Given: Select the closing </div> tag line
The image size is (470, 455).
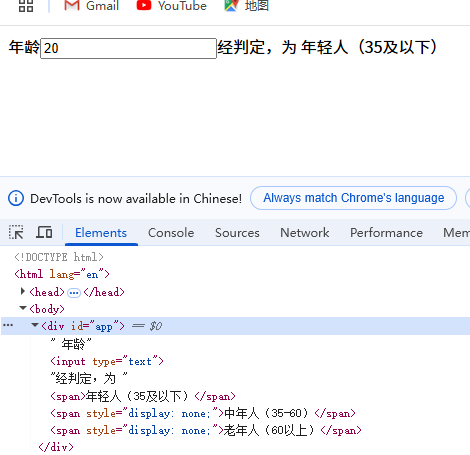Looking at the screenshot, I should 56,447.
